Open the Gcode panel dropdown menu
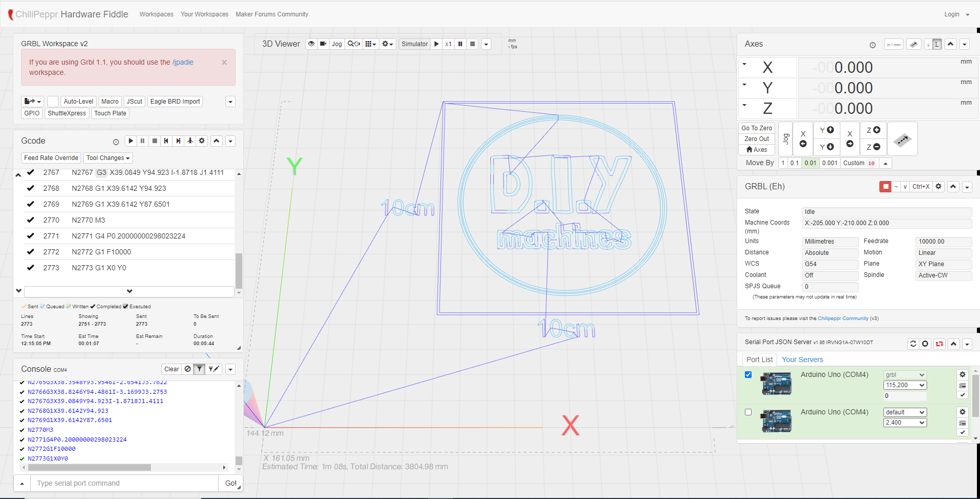 click(230, 141)
